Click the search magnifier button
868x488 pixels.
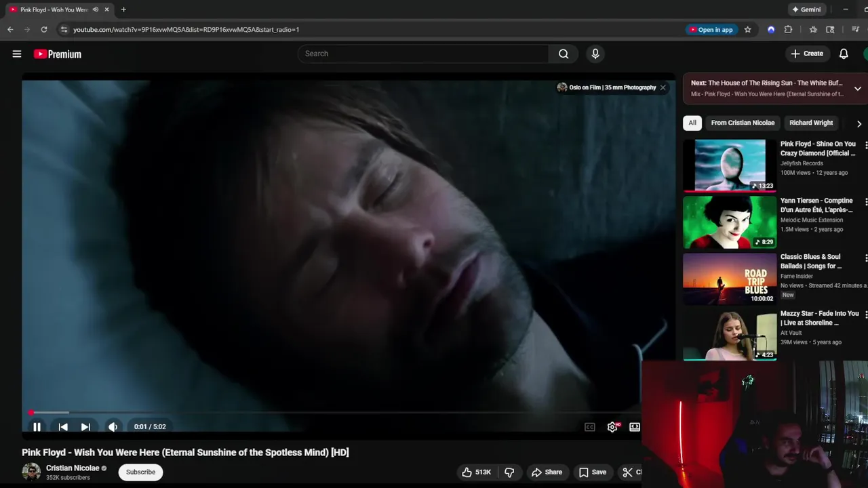564,54
